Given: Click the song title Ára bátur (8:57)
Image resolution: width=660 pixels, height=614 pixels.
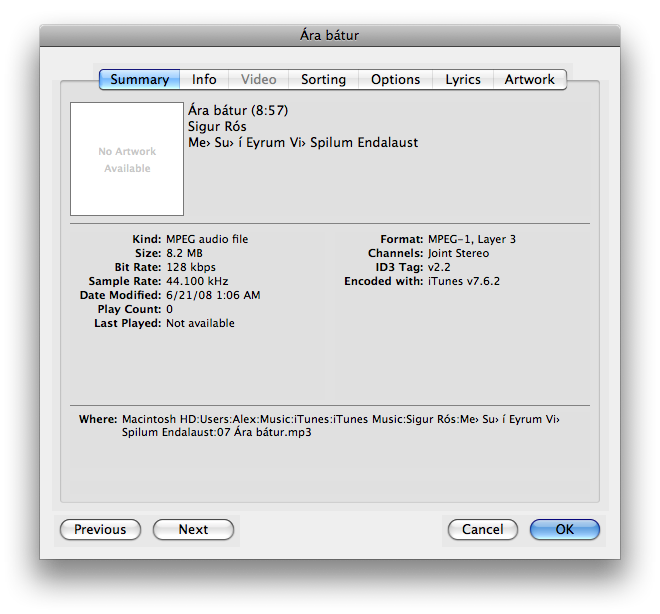Looking at the screenshot, I should 238,110.
